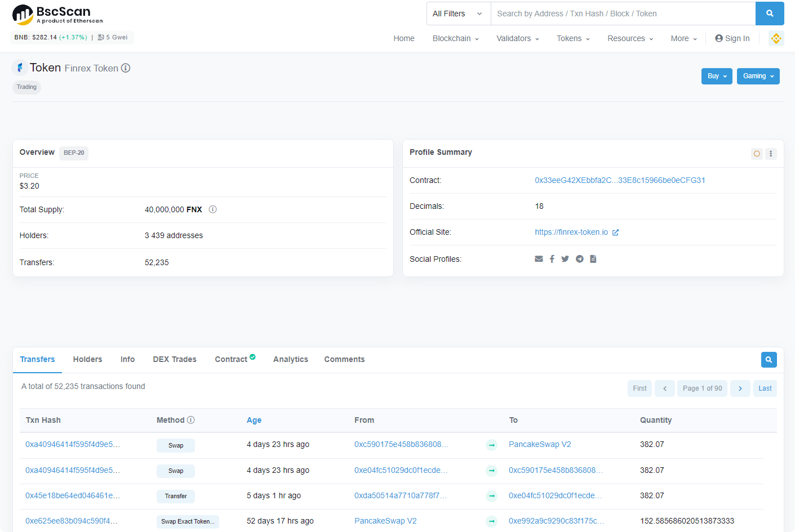
Task: Switch to the Info tab
Action: (x=128, y=360)
